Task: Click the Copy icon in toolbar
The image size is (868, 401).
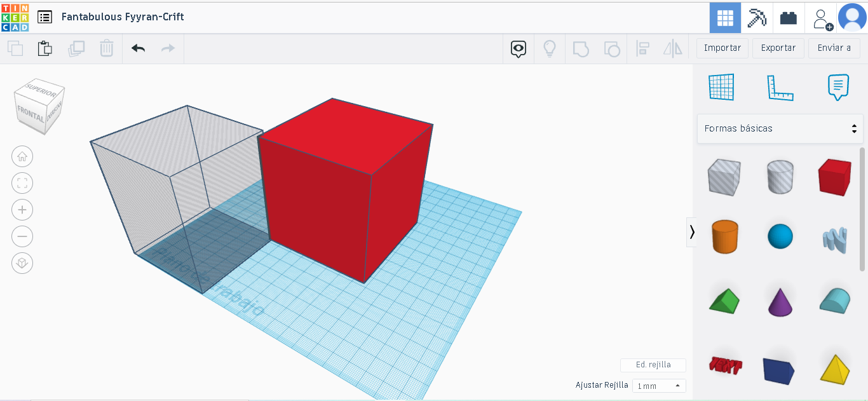Action: pos(15,48)
